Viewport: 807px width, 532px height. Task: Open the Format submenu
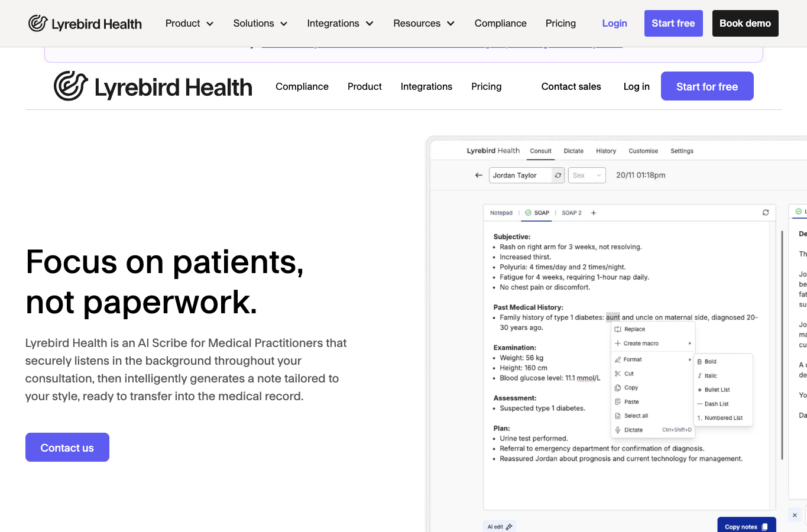pos(653,359)
